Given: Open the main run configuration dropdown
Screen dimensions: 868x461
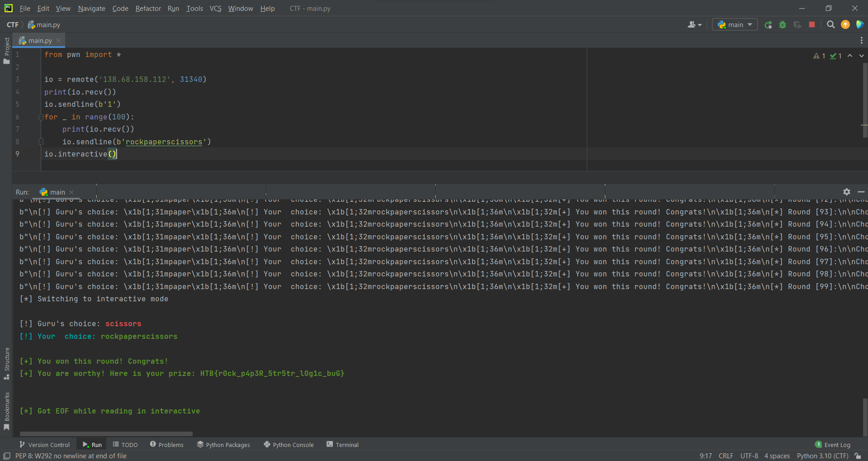Looking at the screenshot, I should [734, 24].
